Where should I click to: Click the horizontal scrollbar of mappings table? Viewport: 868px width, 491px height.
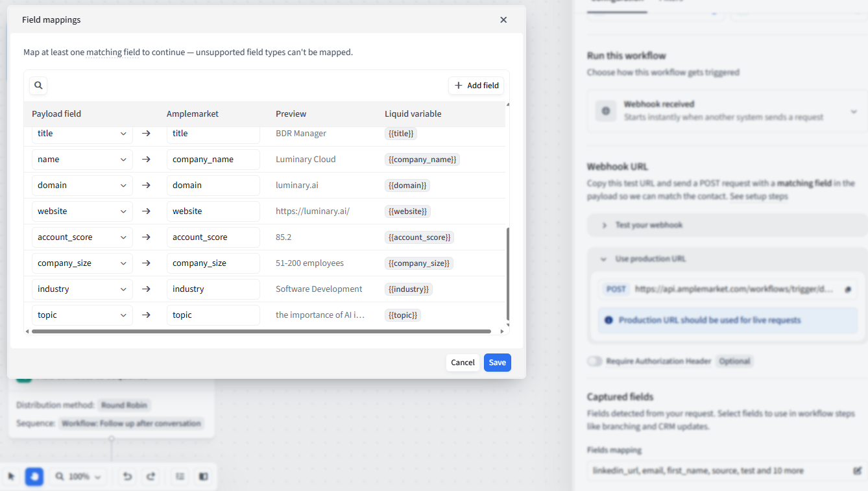click(261, 331)
